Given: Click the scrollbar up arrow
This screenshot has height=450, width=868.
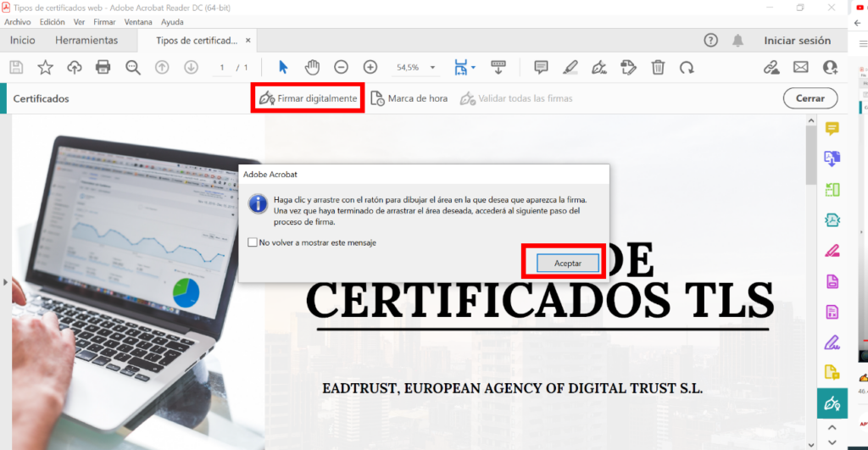Looking at the screenshot, I should pyautogui.click(x=811, y=120).
